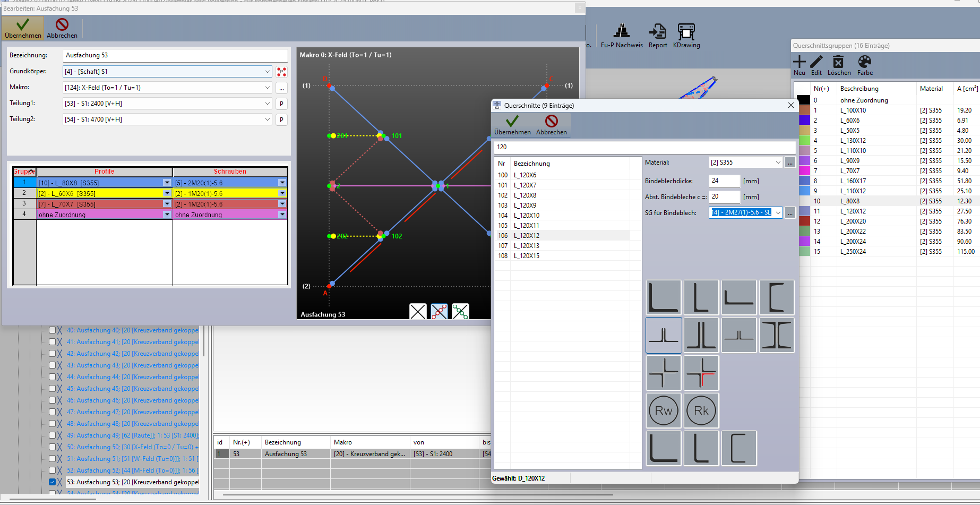Select the Rw round profile shape

point(664,410)
